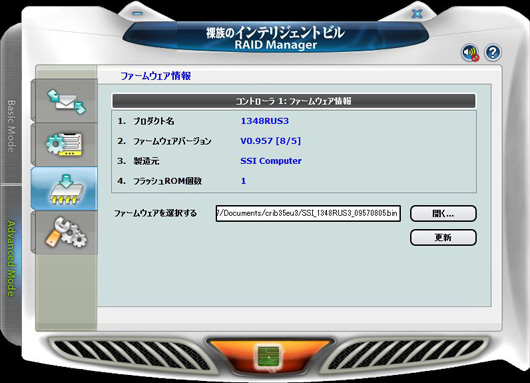Click the blue ファームウェア情報 page title
Viewport: 530px width, 383px height.
click(x=156, y=76)
